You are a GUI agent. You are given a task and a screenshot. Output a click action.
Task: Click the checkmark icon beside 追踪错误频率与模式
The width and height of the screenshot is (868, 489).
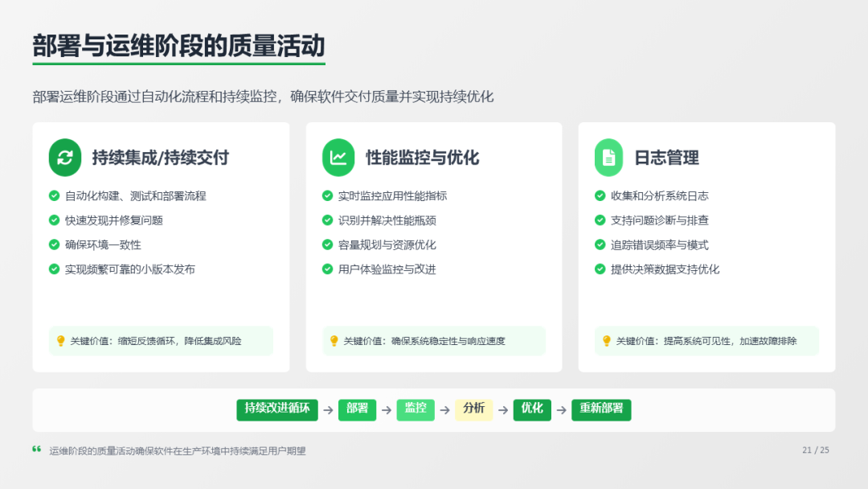pyautogui.click(x=600, y=244)
